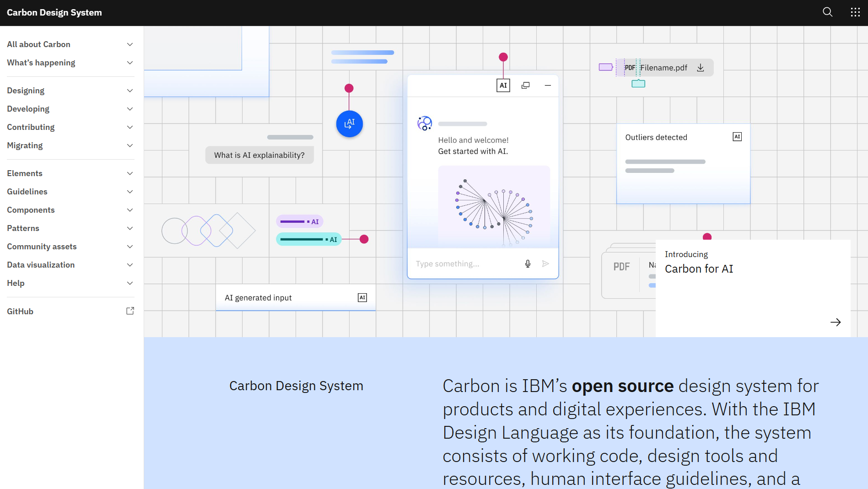Screen dimensions: 868x489
Task: Expand the All about Carbon chevron
Action: 130,44
